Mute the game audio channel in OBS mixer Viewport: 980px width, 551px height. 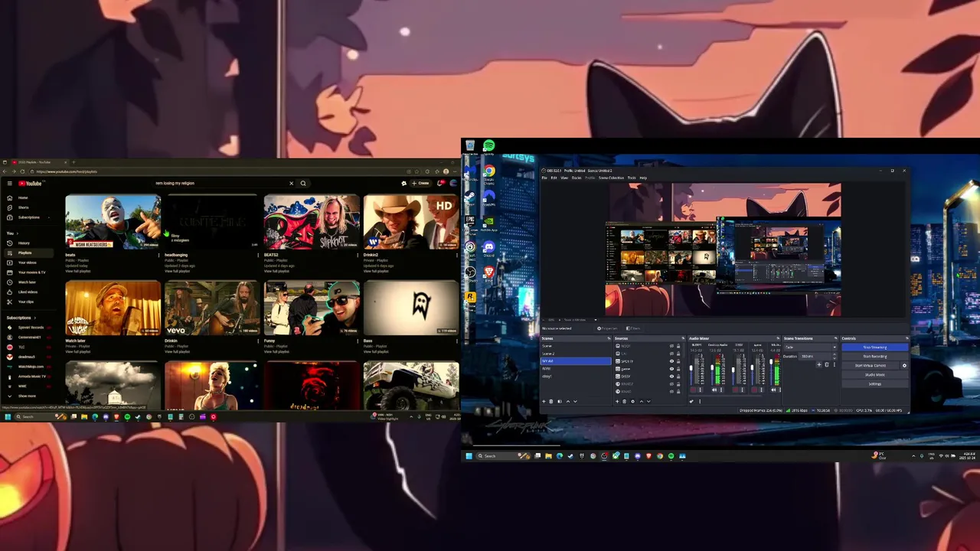tap(754, 390)
